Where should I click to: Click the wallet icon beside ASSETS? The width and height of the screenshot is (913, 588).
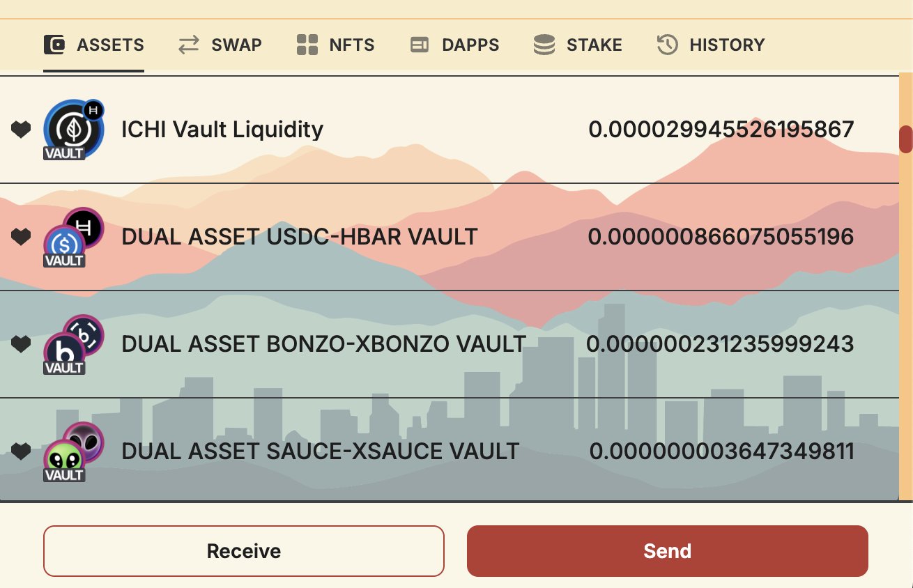54,45
